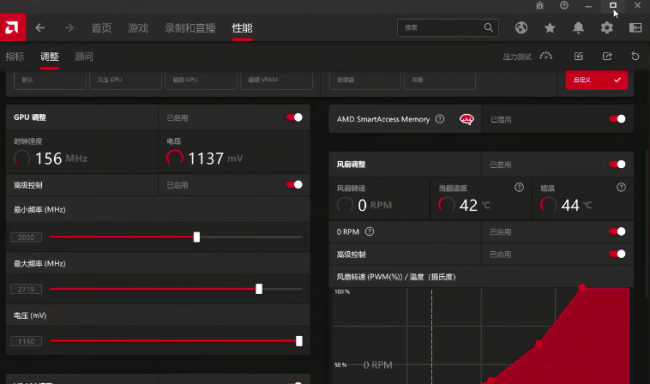Click the top fan curve point at 100%

pos(582,287)
